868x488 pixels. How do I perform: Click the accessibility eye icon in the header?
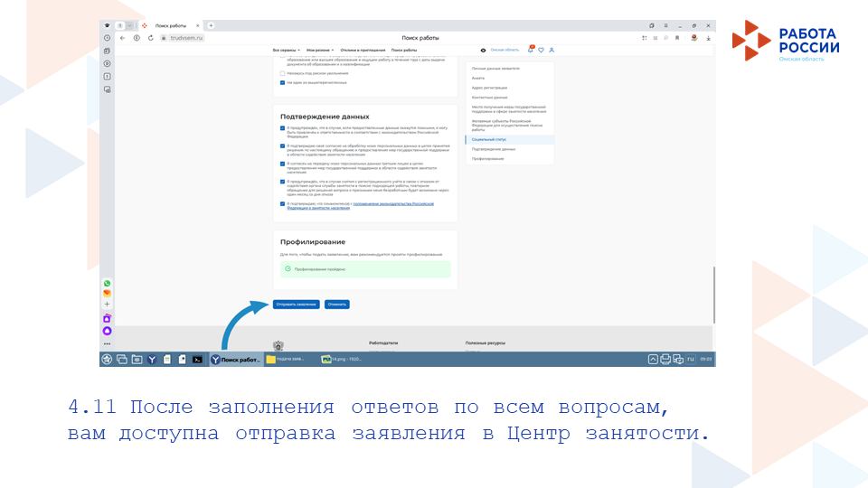click(483, 50)
